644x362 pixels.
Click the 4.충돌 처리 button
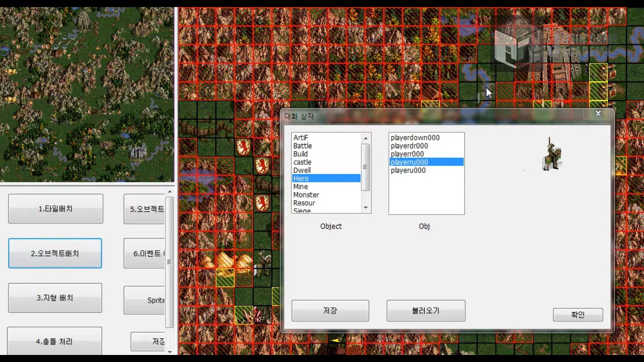tap(54, 341)
